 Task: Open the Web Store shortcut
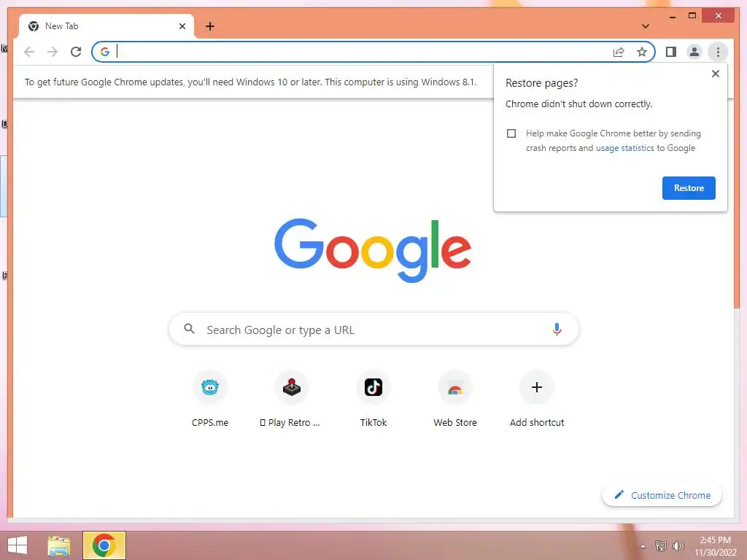click(455, 399)
